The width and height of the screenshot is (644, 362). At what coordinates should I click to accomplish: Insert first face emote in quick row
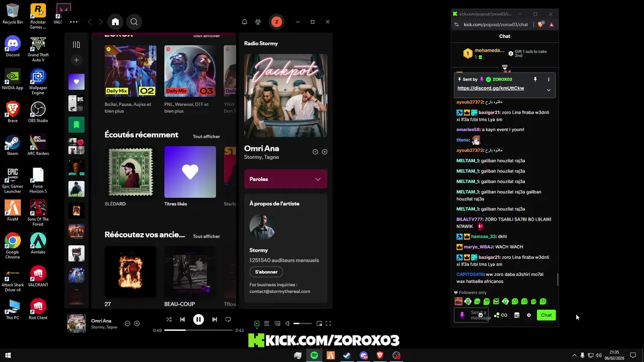tap(458, 301)
